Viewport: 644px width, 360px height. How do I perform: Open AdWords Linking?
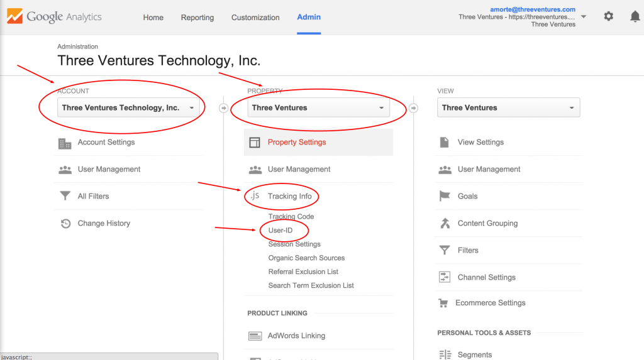coord(297,335)
